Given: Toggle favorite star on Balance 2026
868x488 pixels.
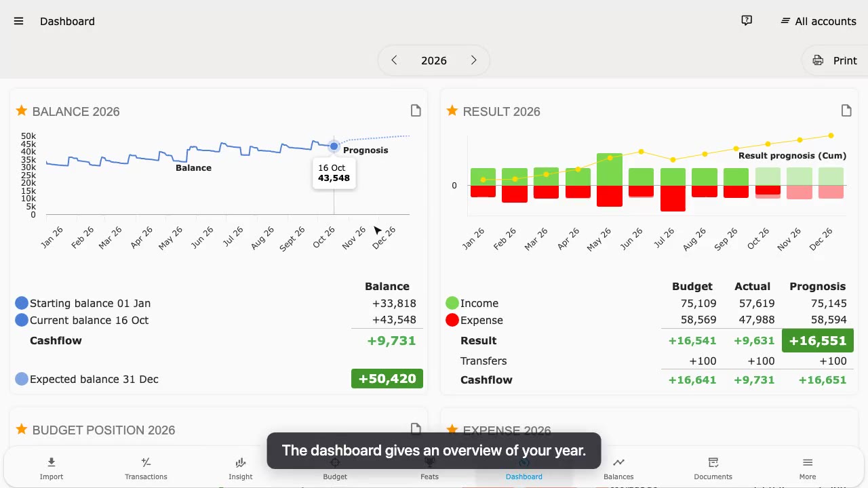Looking at the screenshot, I should 21,110.
